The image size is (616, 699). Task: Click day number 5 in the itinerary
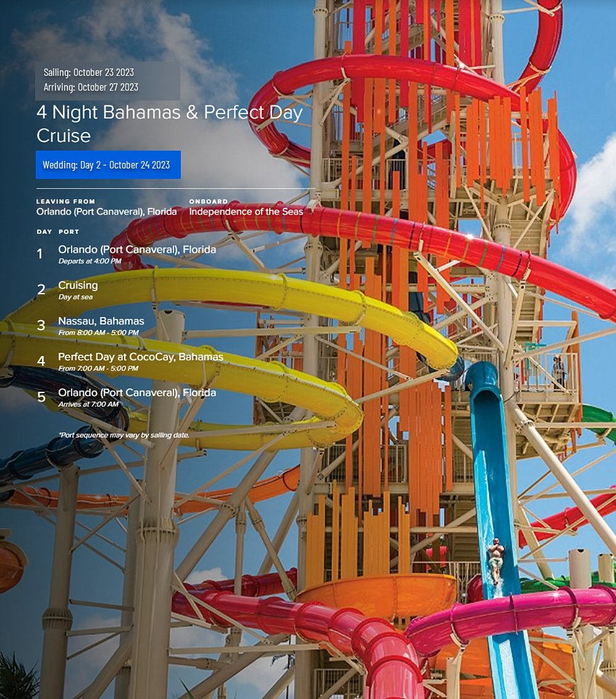tap(41, 397)
